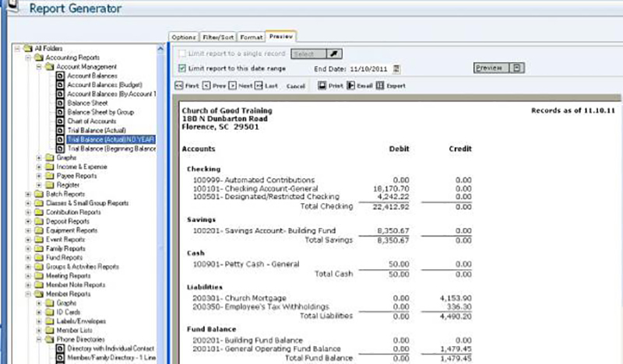Click the Balance Sheet report icon
This screenshot has width=623, height=364.
[x=60, y=103]
